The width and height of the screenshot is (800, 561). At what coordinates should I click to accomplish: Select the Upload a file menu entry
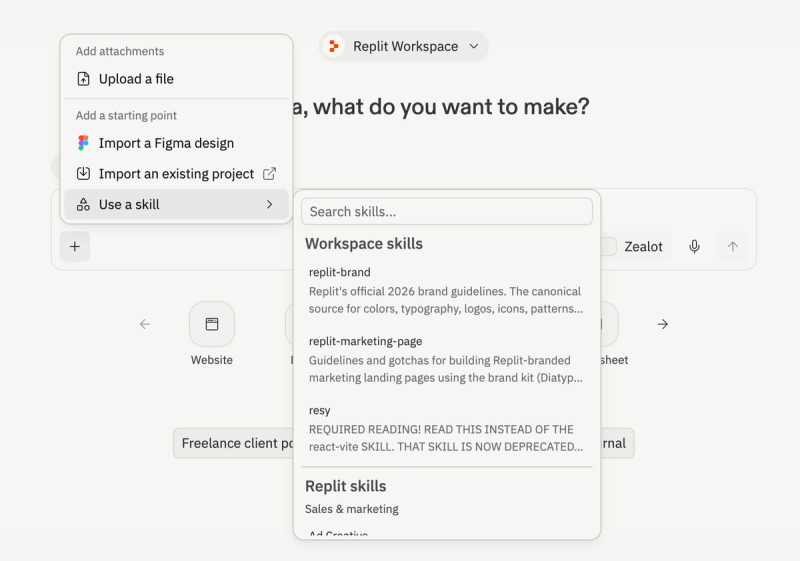177,79
